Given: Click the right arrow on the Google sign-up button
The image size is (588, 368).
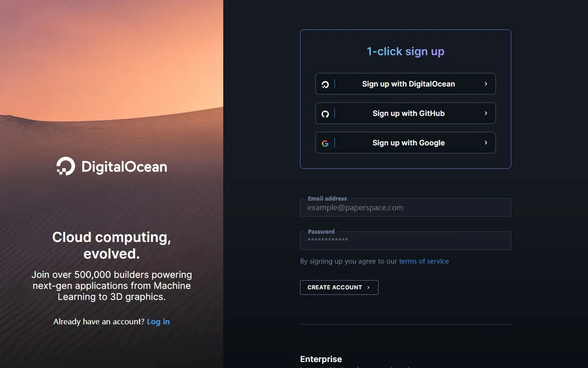Looking at the screenshot, I should click(486, 143).
